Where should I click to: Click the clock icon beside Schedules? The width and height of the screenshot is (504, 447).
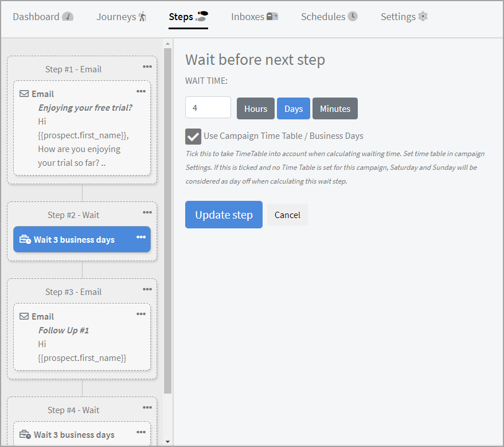(353, 16)
